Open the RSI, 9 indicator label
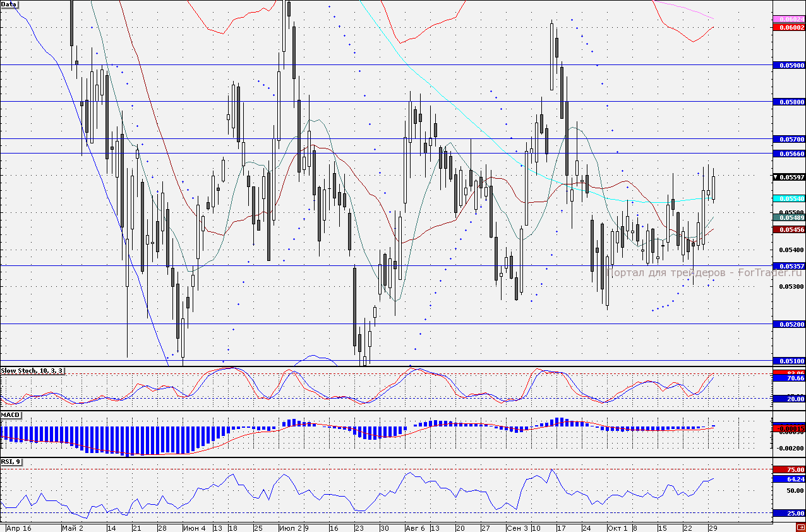Screen dimensions: 806x532 [x=12, y=461]
